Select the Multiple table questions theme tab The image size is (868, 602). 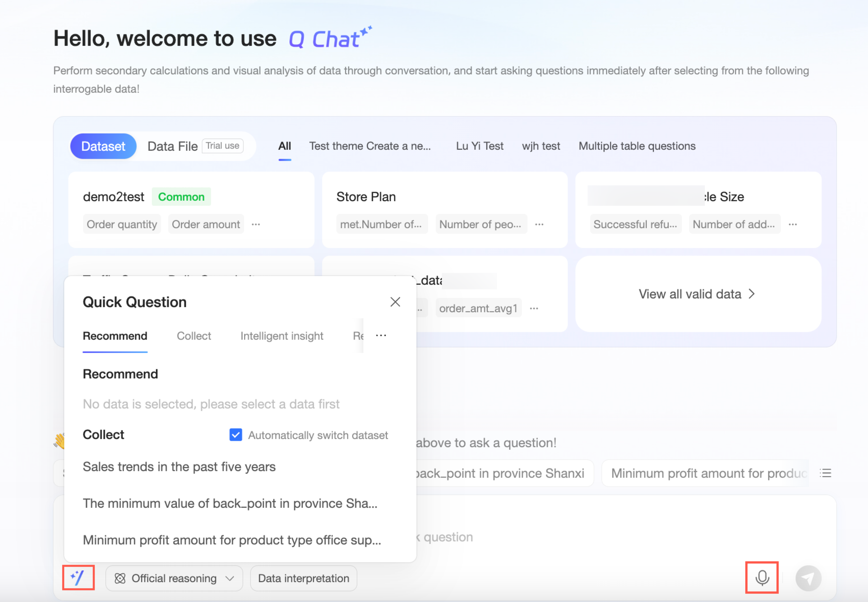(x=637, y=146)
